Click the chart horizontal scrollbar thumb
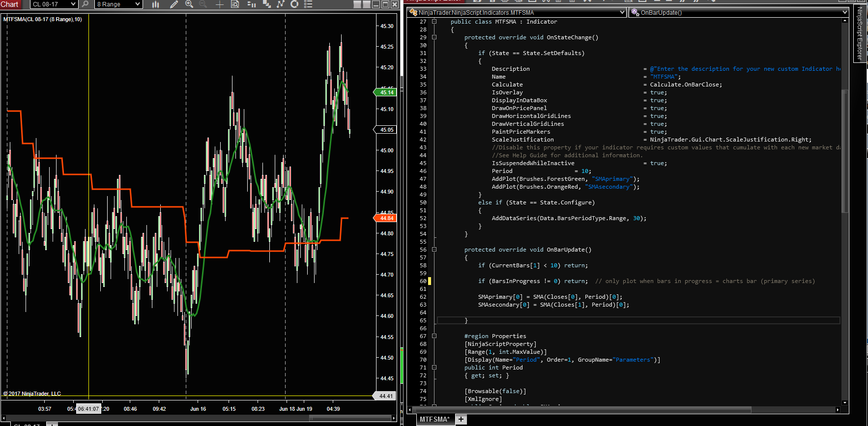This screenshot has height=426, width=868. tap(350, 418)
